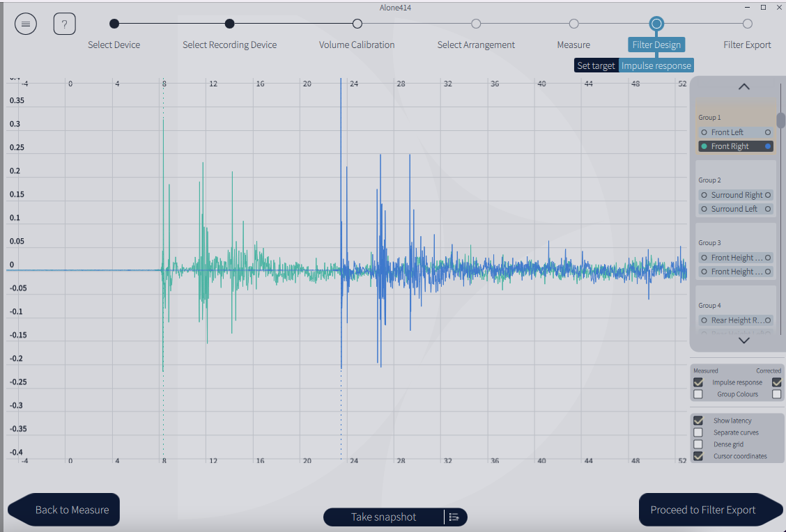Open the hamburger main menu
786x532 pixels.
pyautogui.click(x=26, y=24)
